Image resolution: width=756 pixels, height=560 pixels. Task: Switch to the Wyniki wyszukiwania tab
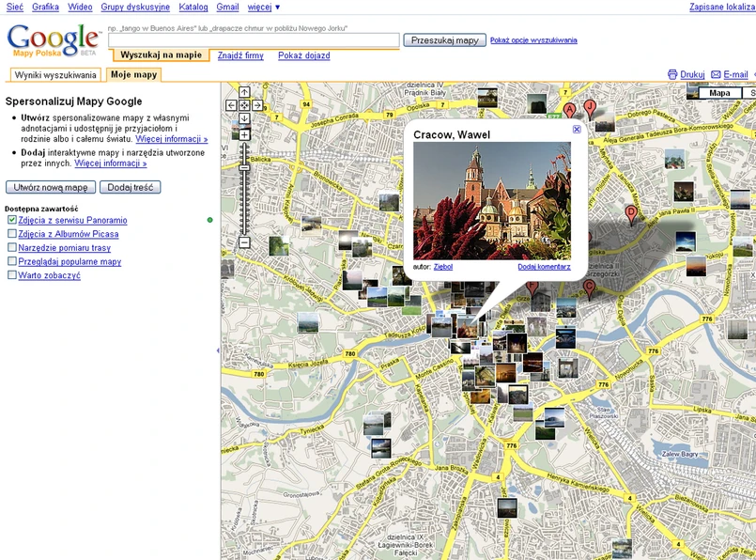point(55,75)
